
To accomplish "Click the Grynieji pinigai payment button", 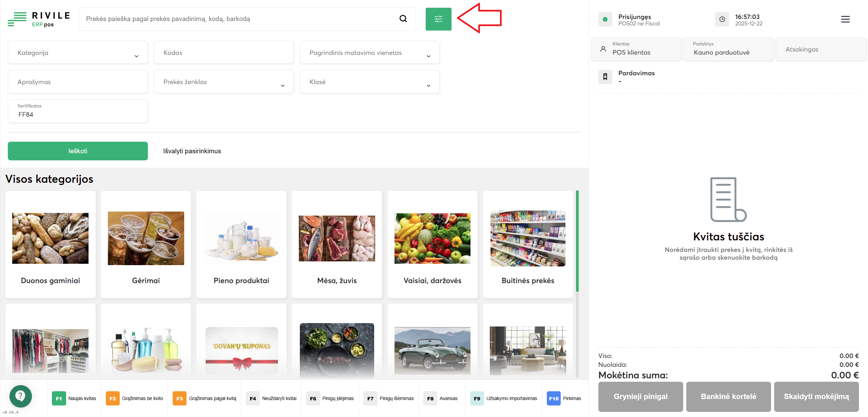I will pos(640,396).
